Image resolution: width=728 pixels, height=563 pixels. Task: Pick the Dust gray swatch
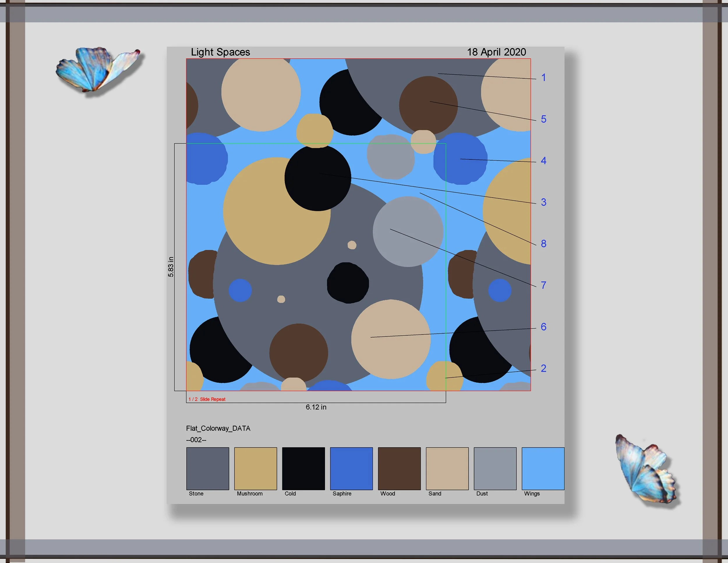pyautogui.click(x=495, y=468)
